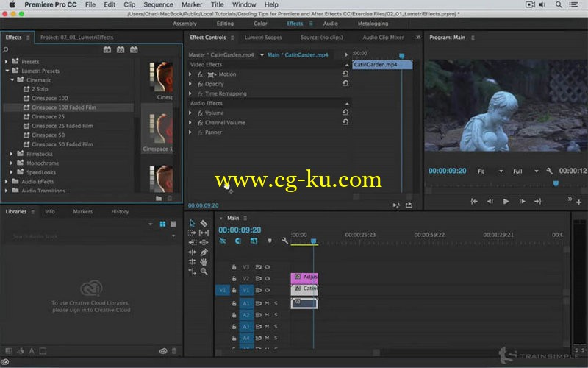Reset the Opacity effect
The height and width of the screenshot is (368, 588).
[345, 83]
